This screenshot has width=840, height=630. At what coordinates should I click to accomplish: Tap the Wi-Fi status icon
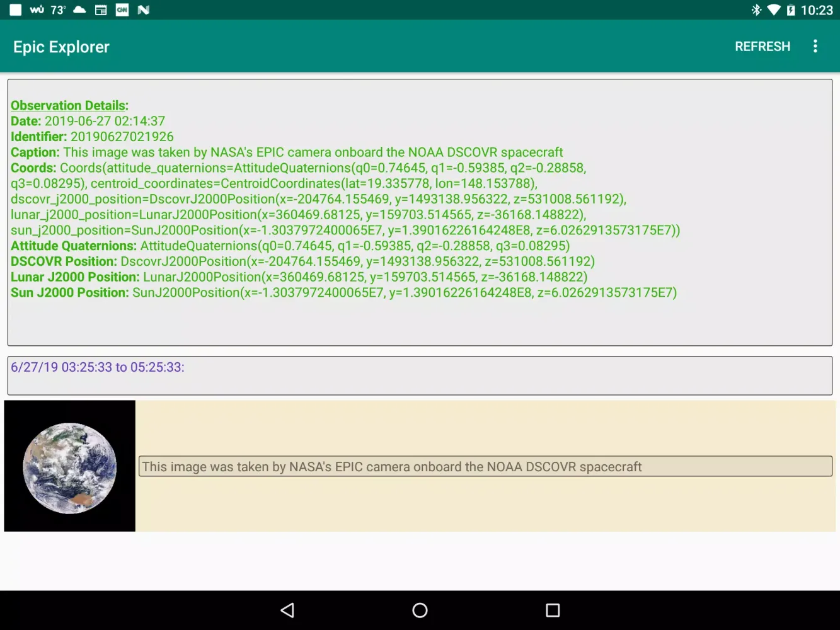(774, 9)
